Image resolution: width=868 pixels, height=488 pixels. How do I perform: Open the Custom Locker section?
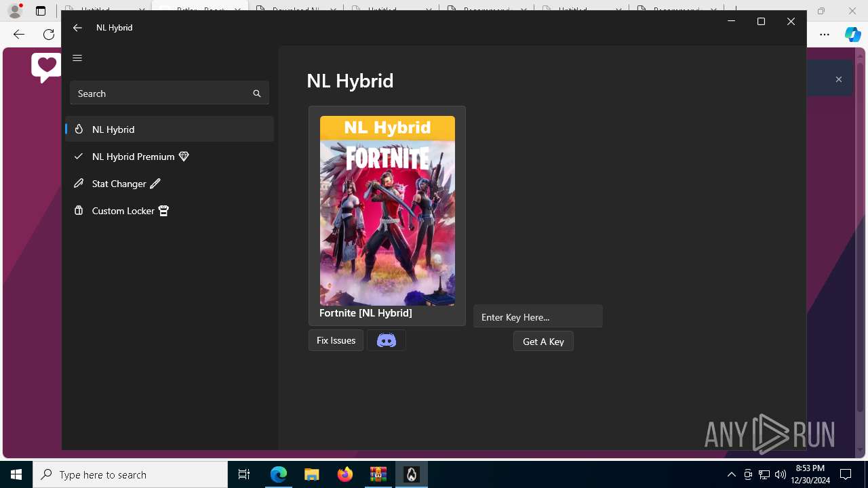[x=170, y=210]
